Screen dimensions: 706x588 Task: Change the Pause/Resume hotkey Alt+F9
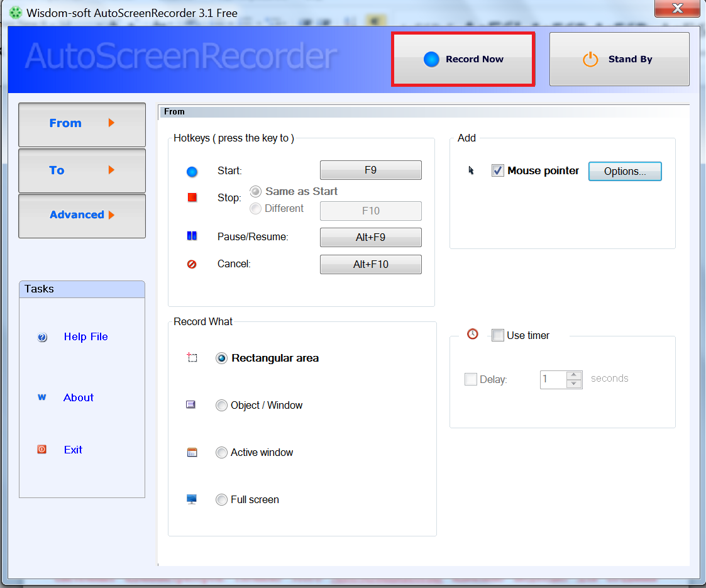[x=370, y=237]
